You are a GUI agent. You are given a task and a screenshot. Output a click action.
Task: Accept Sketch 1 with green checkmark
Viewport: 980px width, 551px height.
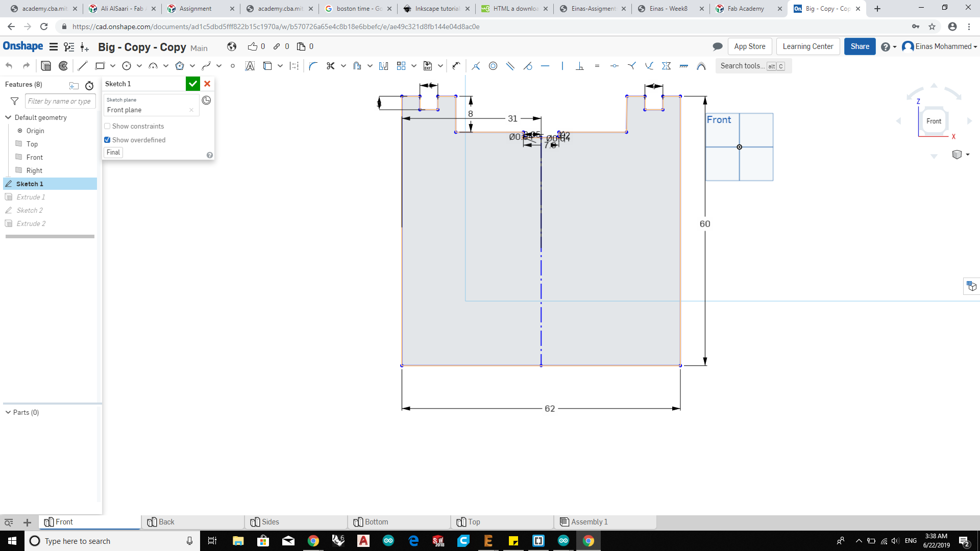pos(192,84)
